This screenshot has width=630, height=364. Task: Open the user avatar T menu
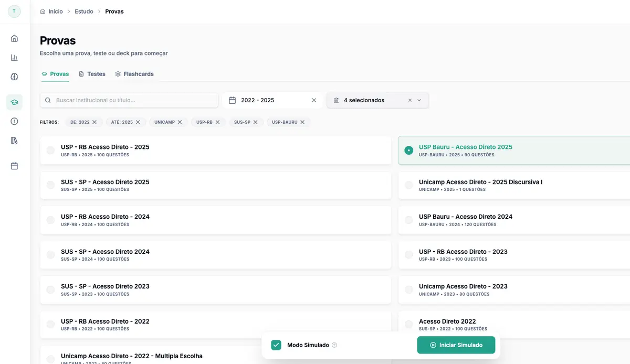[x=14, y=11]
